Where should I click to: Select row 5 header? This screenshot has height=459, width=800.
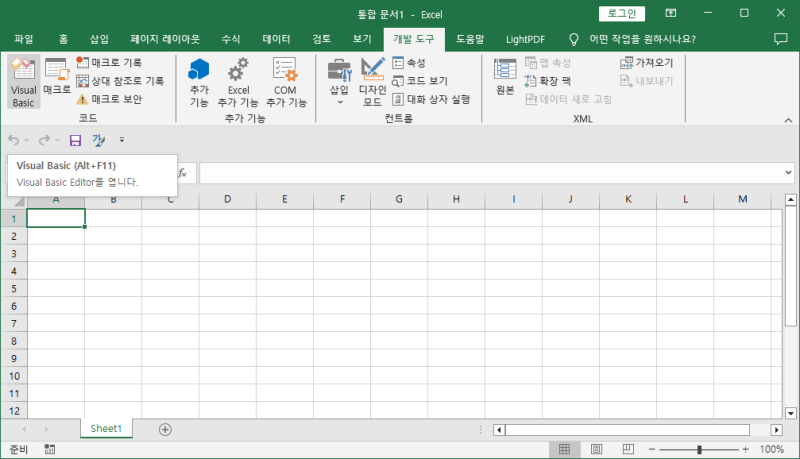pos(14,289)
